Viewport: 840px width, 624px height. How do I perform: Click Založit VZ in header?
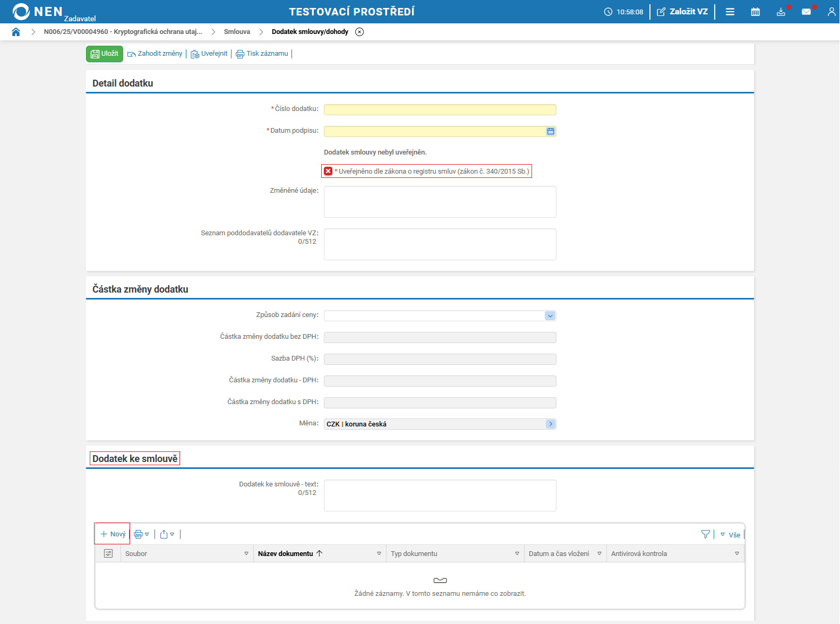tap(682, 12)
